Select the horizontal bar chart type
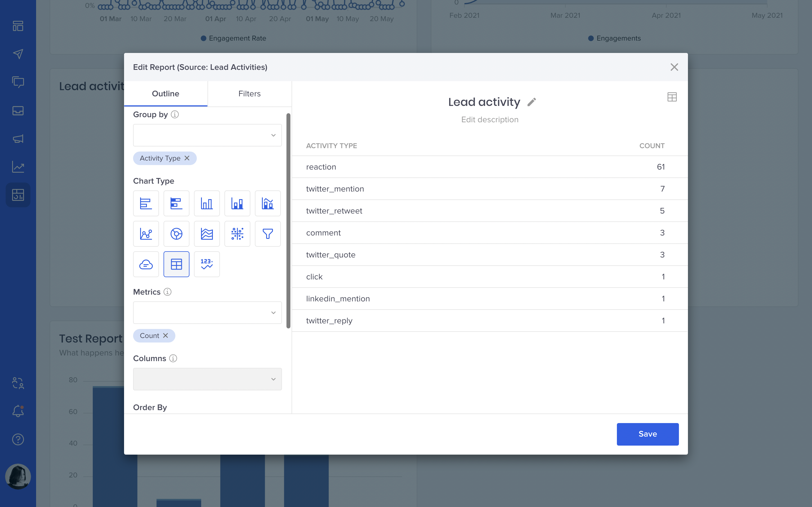The height and width of the screenshot is (507, 812). [145, 203]
